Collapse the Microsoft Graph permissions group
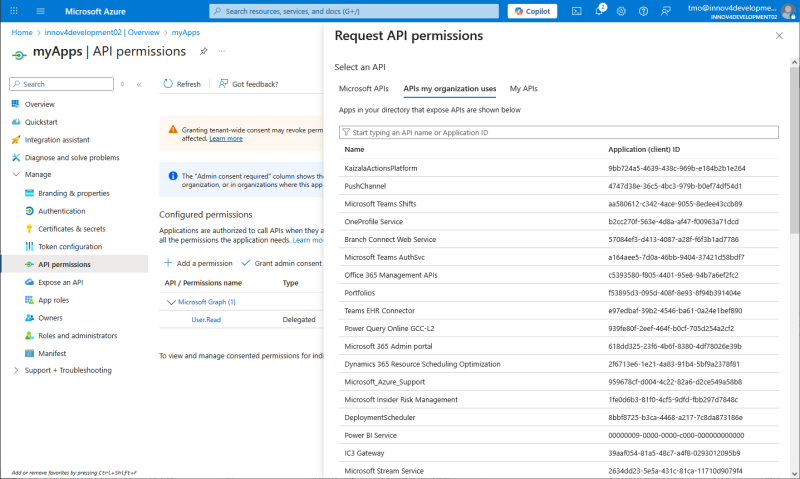 click(169, 301)
